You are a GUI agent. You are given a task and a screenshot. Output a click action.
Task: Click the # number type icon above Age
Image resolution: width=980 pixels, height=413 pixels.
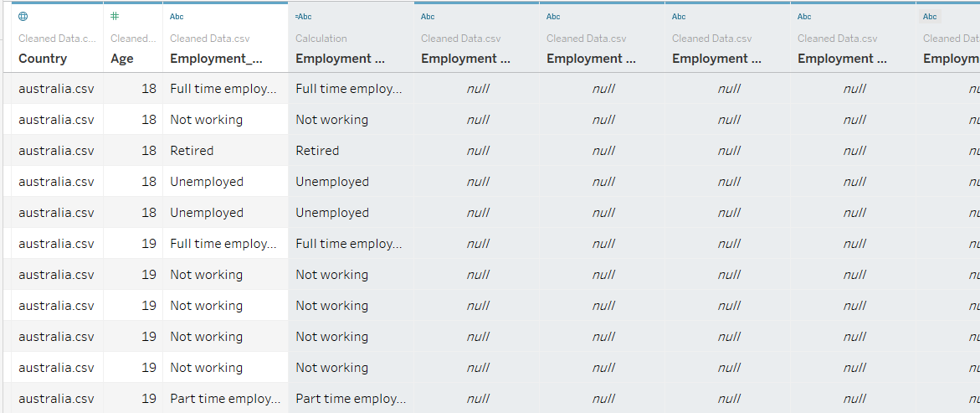(115, 16)
